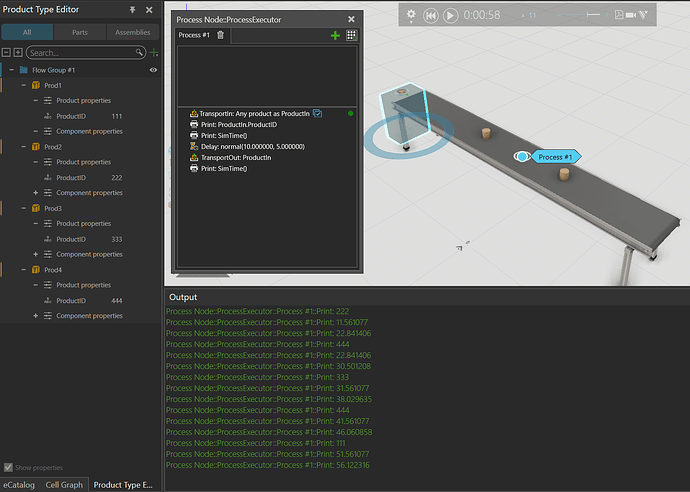The width and height of the screenshot is (690, 492).
Task: Delete Process #1 using trash icon
Action: click(220, 35)
